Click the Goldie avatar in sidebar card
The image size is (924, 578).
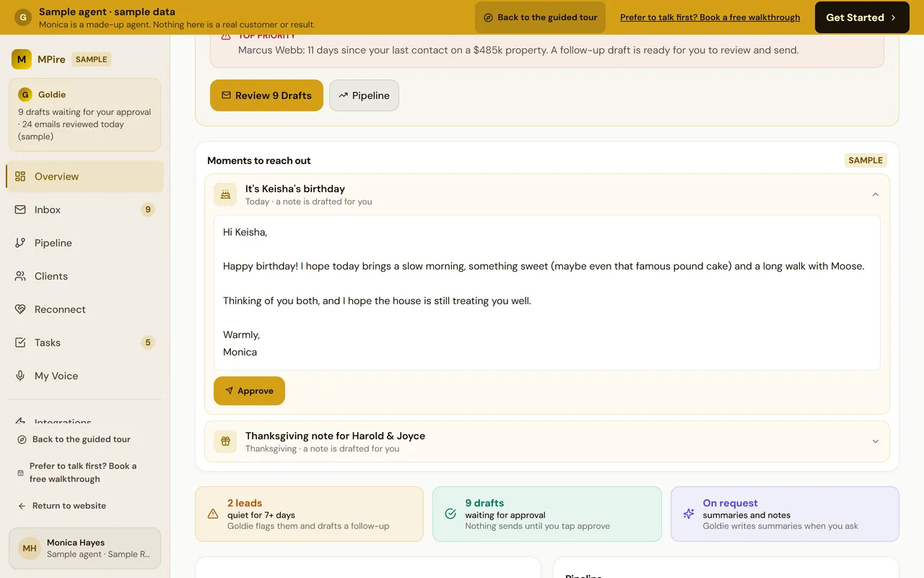coord(25,95)
